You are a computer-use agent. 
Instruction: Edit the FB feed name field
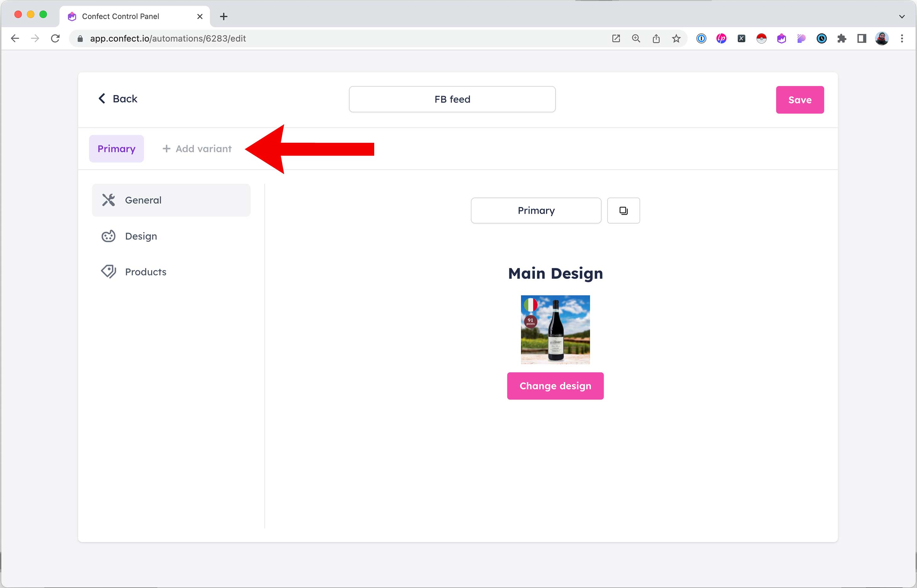click(452, 99)
